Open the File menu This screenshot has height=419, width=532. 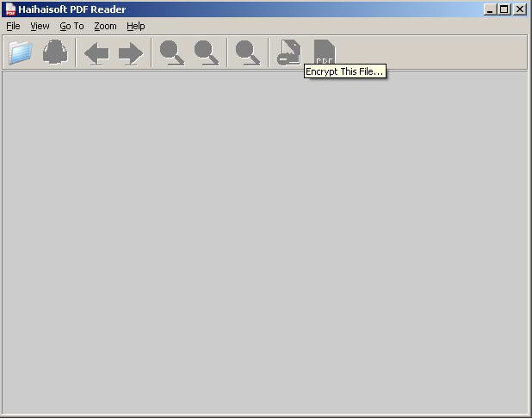click(x=13, y=26)
